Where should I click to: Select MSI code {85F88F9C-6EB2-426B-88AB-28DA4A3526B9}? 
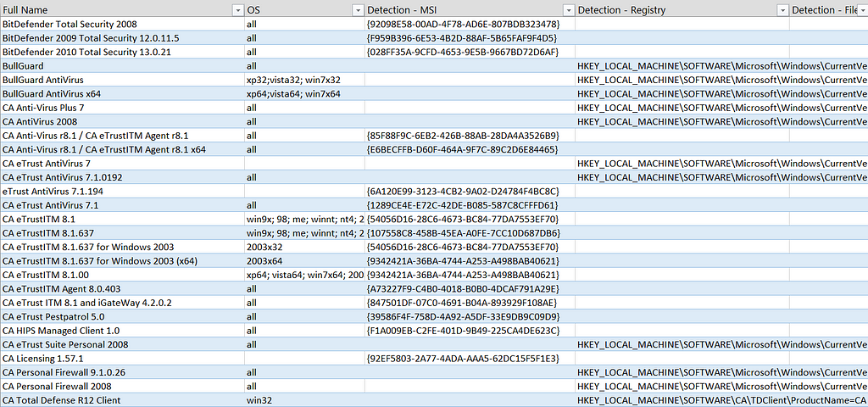470,136
